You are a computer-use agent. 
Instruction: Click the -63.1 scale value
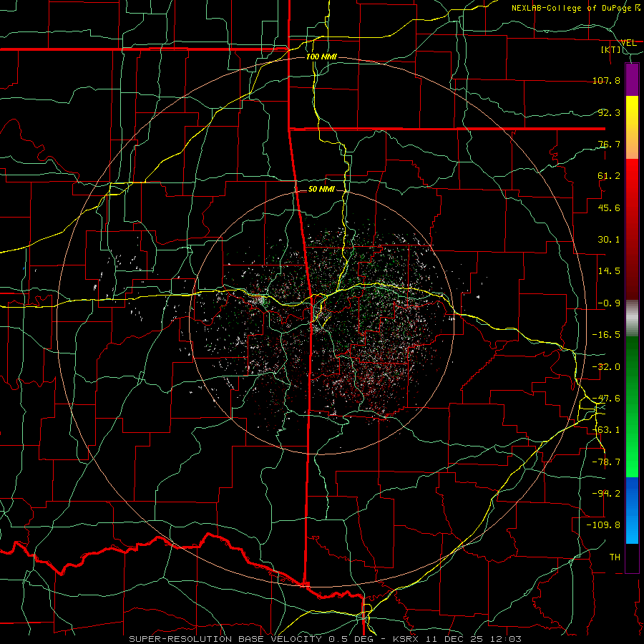(606, 430)
